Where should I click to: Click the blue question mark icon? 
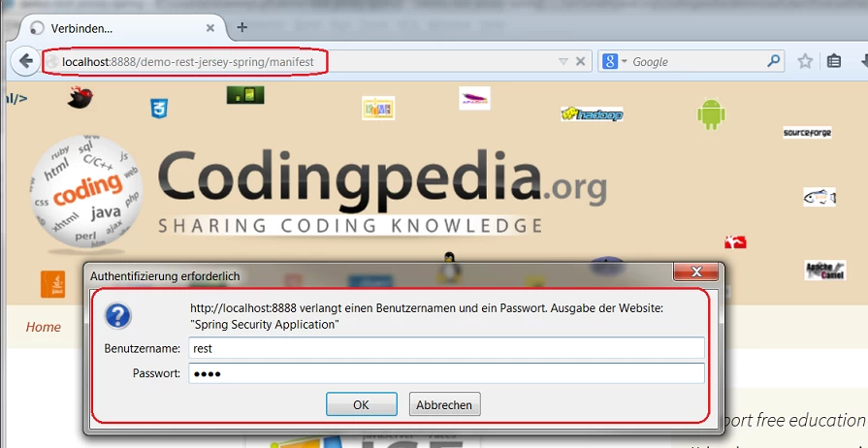pos(118,316)
